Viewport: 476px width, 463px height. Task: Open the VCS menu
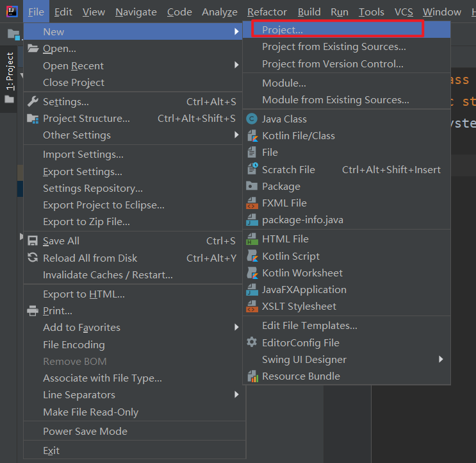point(404,12)
